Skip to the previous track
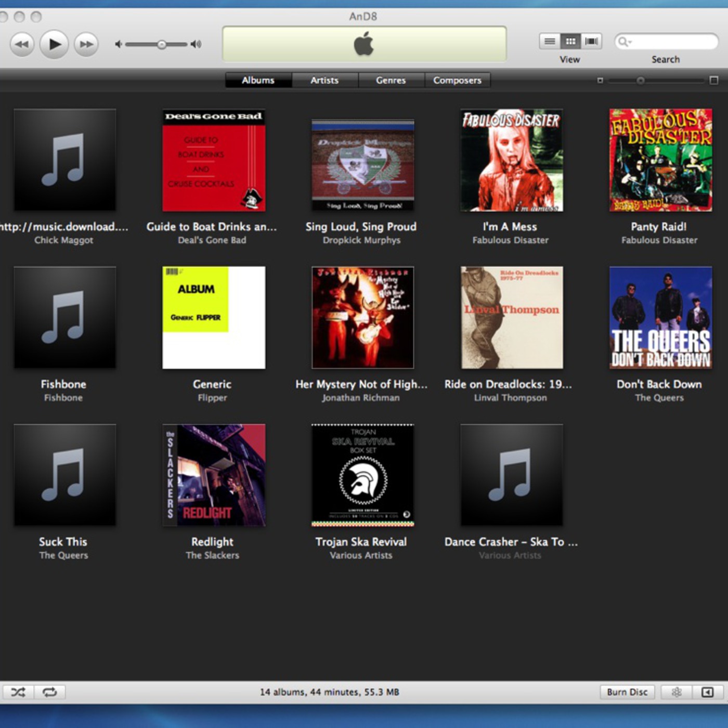 point(22,44)
